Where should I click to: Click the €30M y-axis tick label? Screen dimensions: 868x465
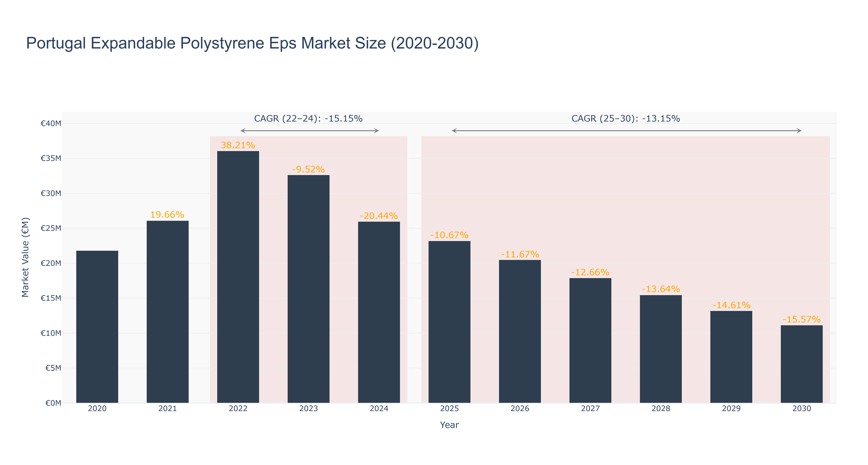(x=51, y=193)
